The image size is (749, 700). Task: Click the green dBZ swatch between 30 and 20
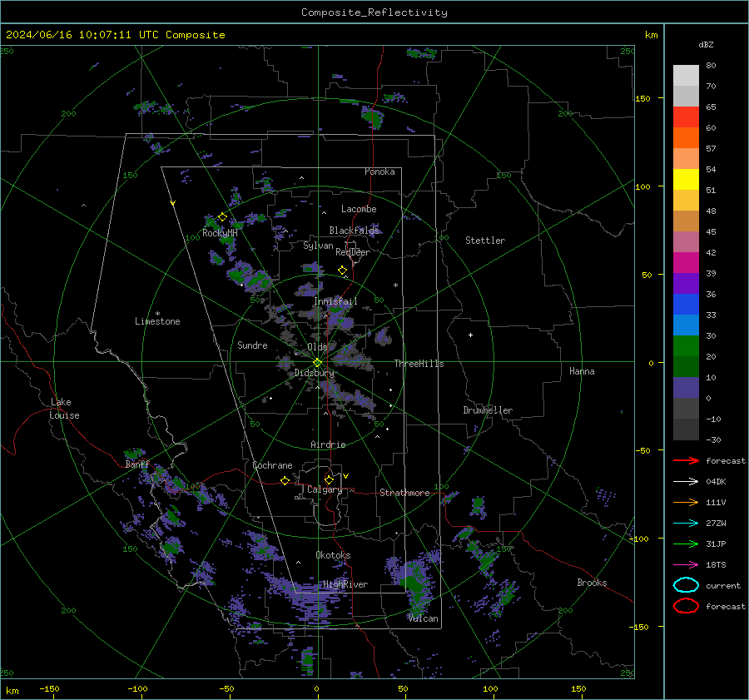click(686, 346)
